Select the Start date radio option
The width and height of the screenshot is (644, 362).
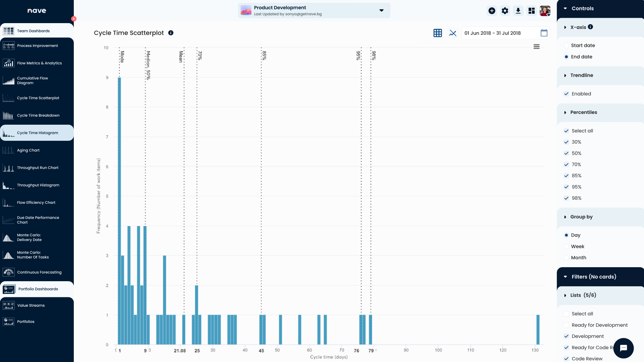pyautogui.click(x=566, y=45)
